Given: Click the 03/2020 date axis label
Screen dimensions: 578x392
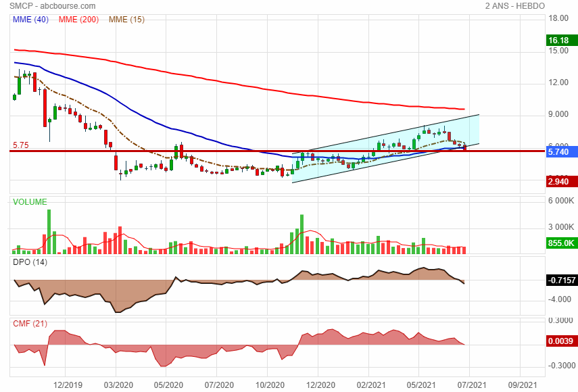Looking at the screenshot, I should click(118, 385).
